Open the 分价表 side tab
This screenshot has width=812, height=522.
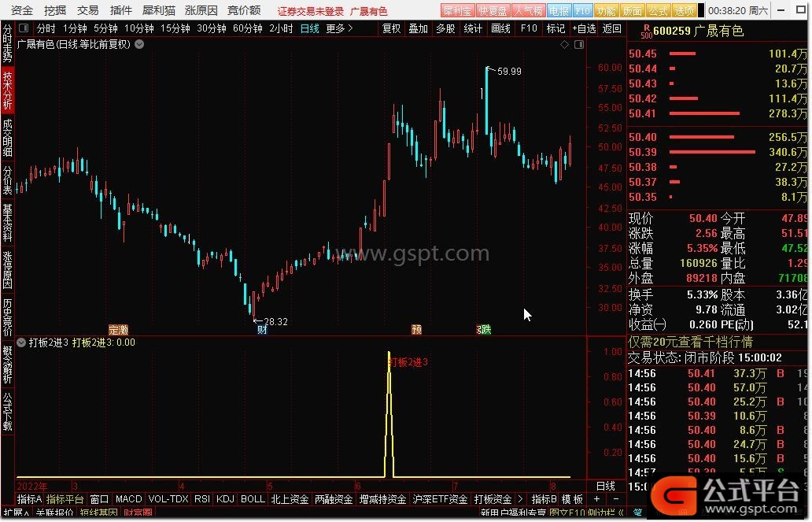coord(7,180)
